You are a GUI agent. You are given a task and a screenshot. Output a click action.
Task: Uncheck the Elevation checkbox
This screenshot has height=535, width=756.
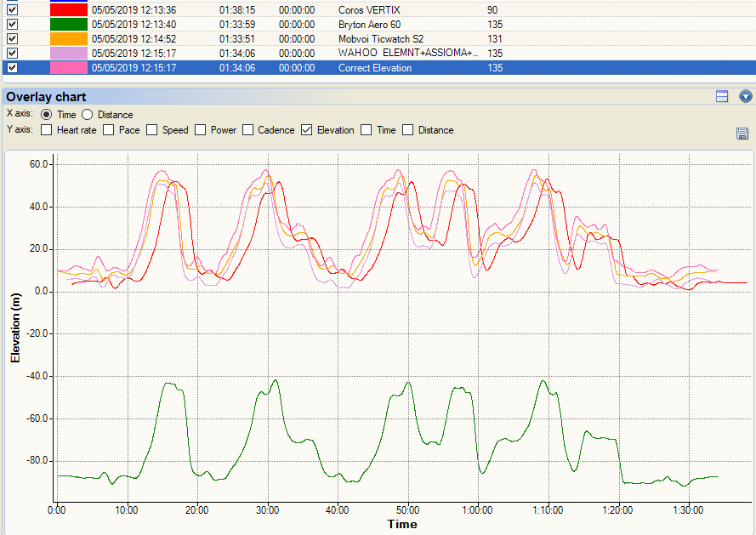pyautogui.click(x=306, y=130)
